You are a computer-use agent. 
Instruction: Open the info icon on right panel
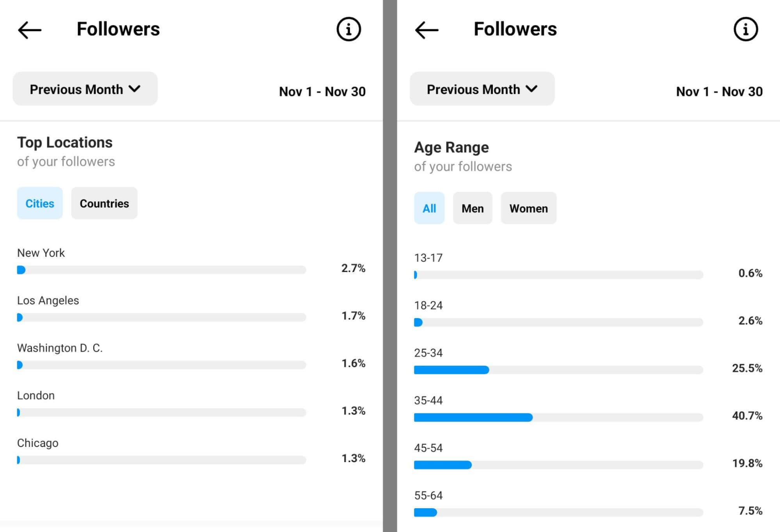point(746,30)
